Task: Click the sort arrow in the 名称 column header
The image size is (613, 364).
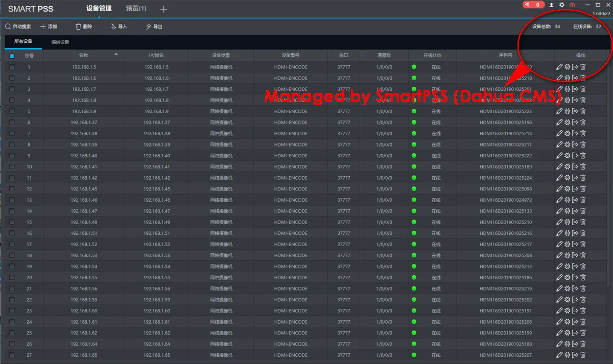Action: [116, 54]
